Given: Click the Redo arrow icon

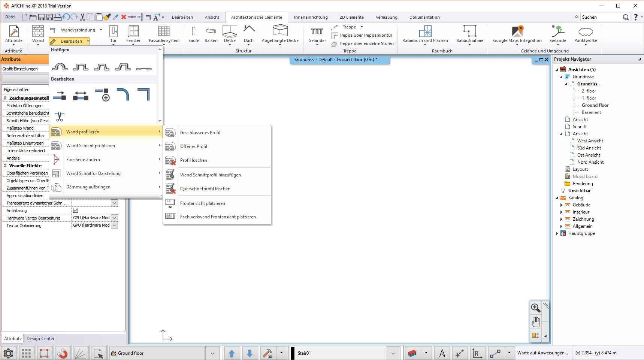Looking at the screenshot, I should (74, 17).
